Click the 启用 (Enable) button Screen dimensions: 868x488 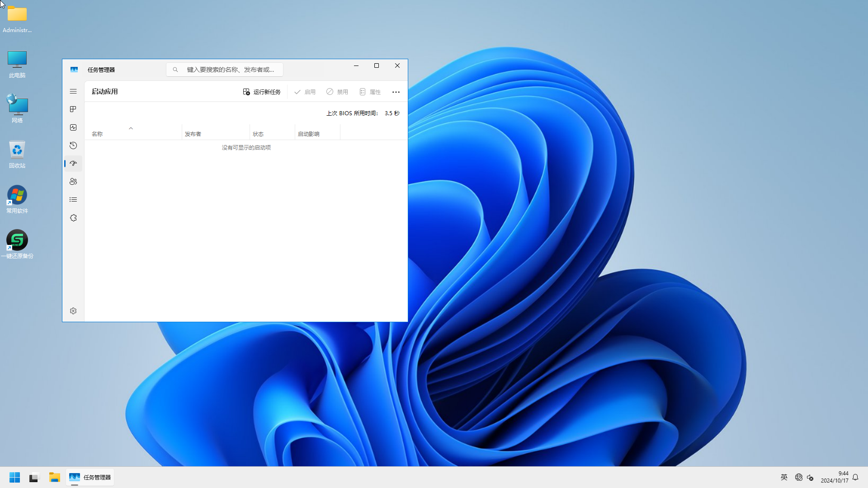click(x=305, y=92)
